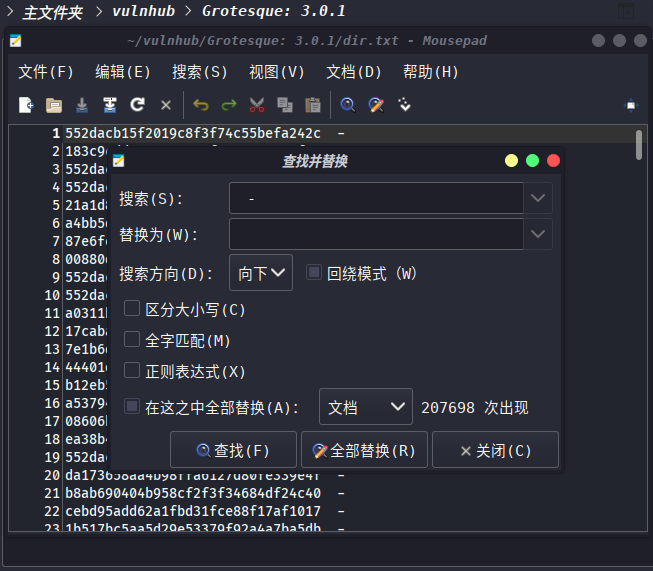
Task: Click the Mousepad app icon in the title bar
Action: click(15, 40)
